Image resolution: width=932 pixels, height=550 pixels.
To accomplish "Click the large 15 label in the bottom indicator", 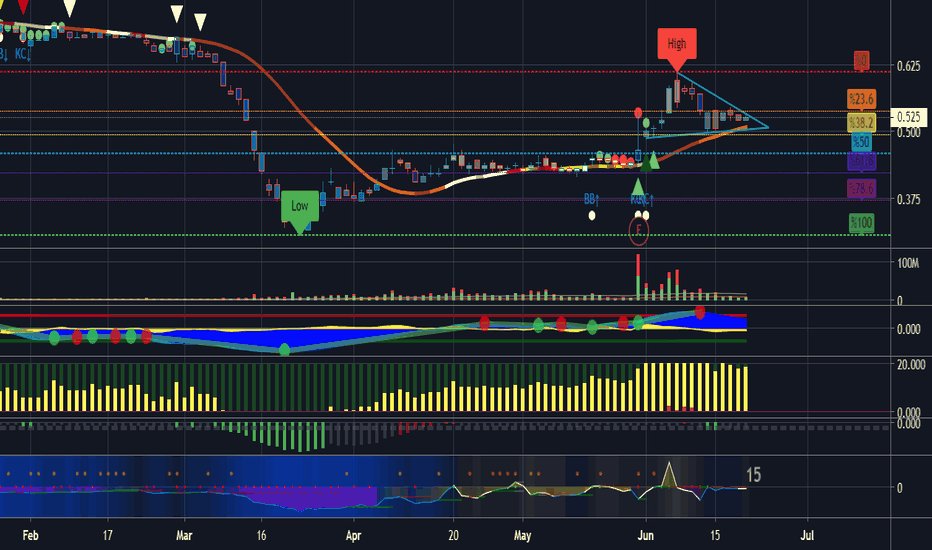I will [753, 475].
